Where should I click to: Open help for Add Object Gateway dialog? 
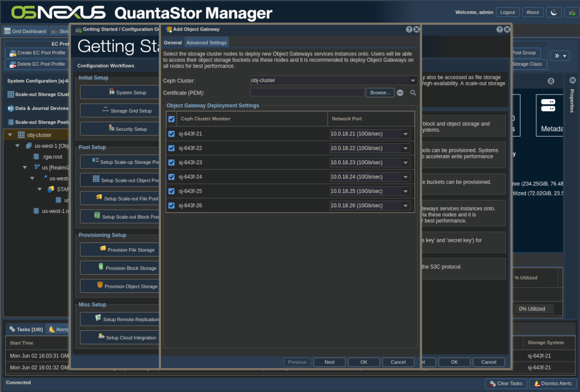[409, 29]
